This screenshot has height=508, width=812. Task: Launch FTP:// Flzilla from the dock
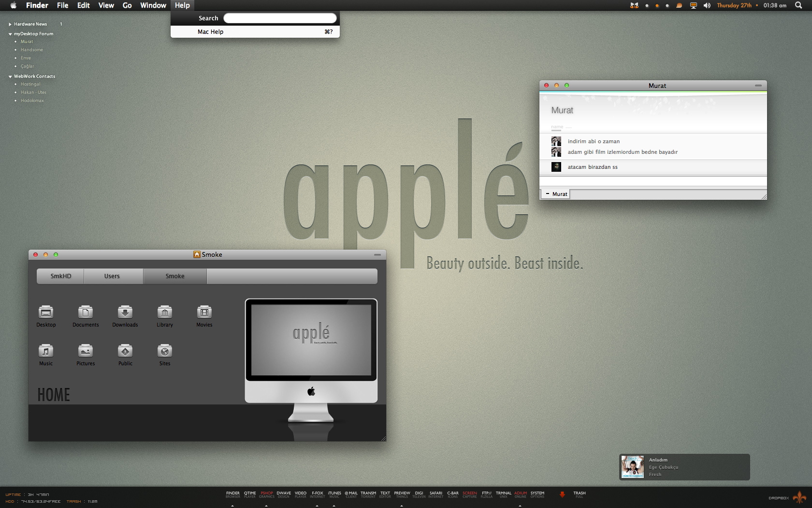click(x=487, y=494)
